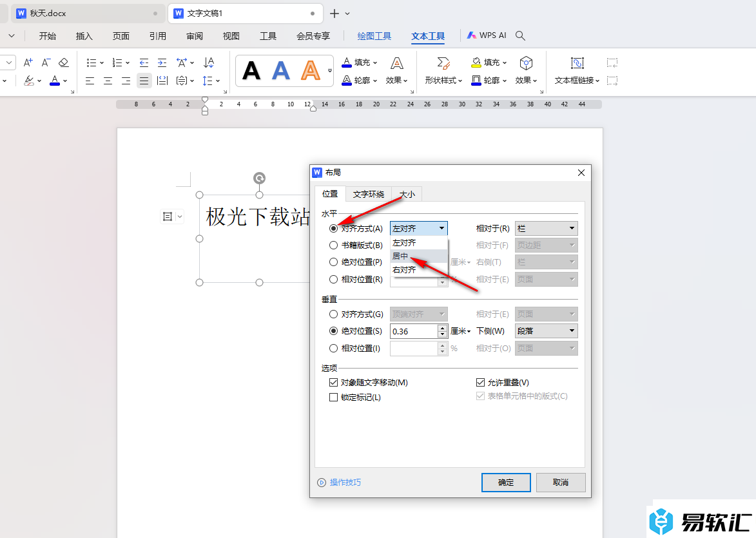Justify text alignment icon
Viewport: 756px width, 538px height.
pyautogui.click(x=144, y=81)
